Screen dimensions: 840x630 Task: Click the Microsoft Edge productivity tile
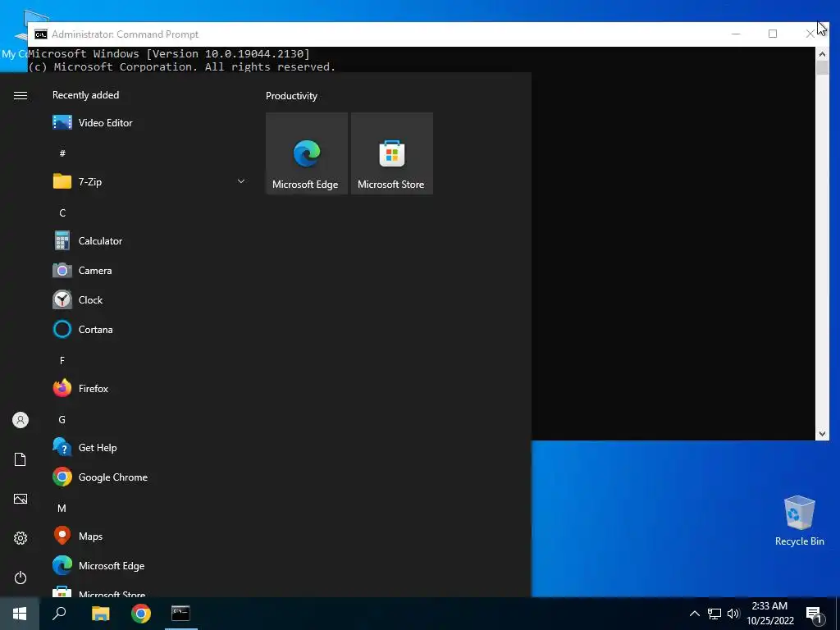(307, 153)
